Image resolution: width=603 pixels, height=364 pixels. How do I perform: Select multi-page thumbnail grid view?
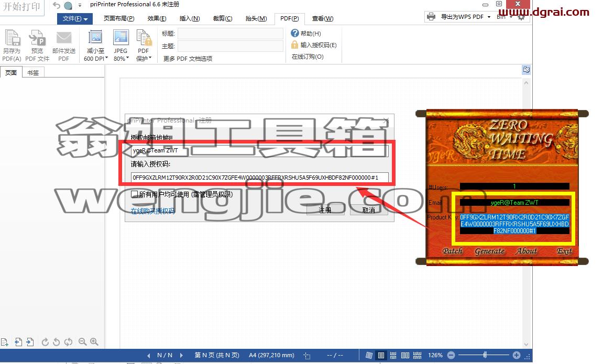pyautogui.click(x=417, y=356)
